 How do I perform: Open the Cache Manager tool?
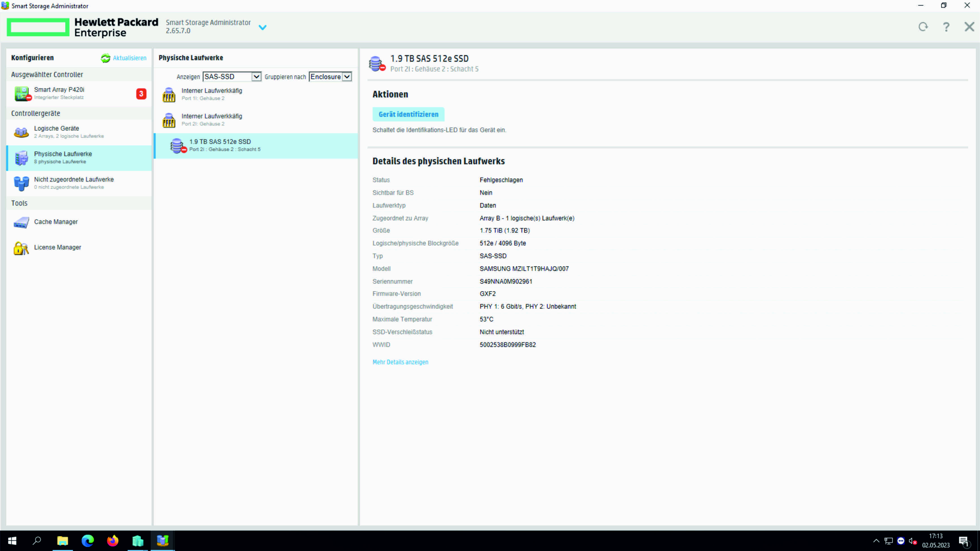click(x=56, y=222)
